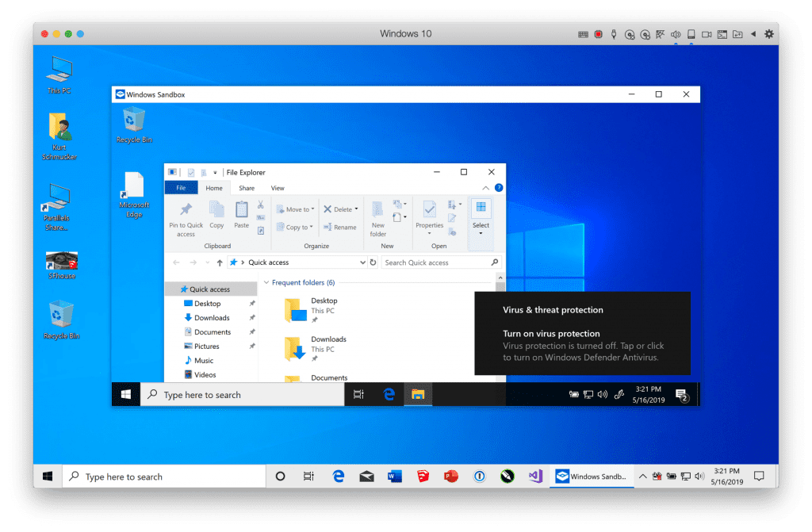Select Music in the navigation pane
Viewport: 812px width, 532px height.
(x=211, y=361)
